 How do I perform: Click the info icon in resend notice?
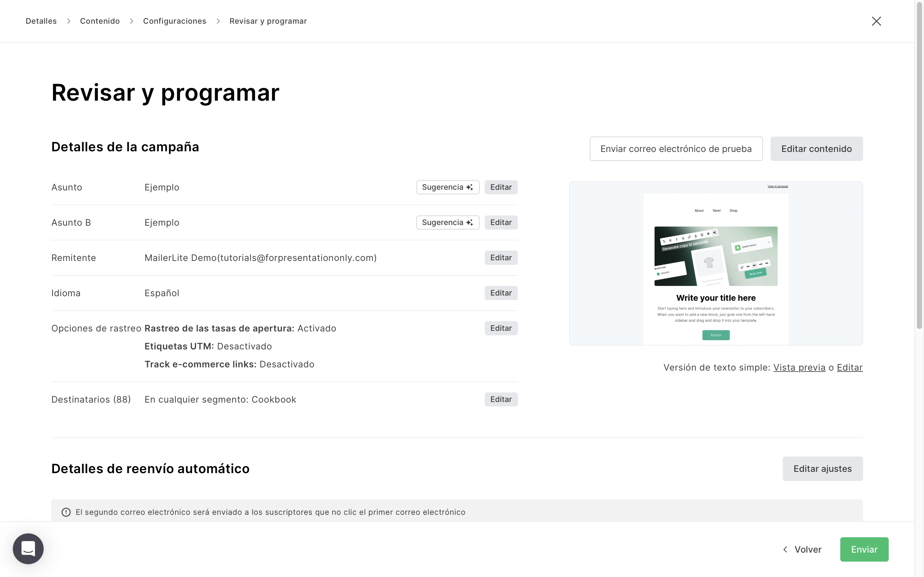(66, 512)
